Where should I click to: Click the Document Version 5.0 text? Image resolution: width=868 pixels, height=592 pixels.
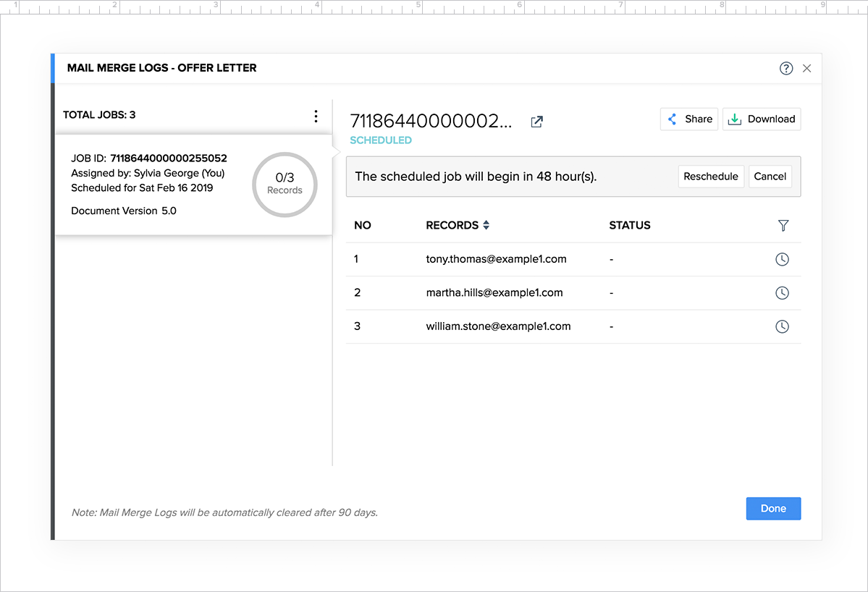coord(124,211)
